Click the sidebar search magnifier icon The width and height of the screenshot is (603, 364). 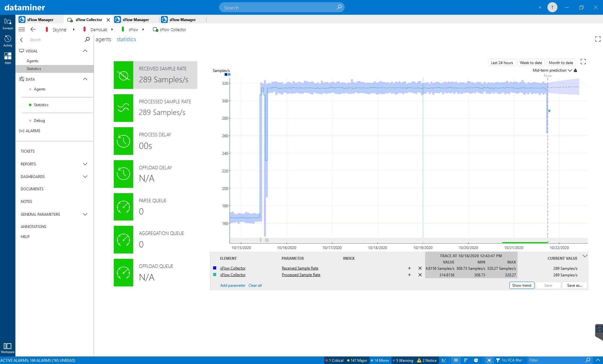click(x=87, y=40)
